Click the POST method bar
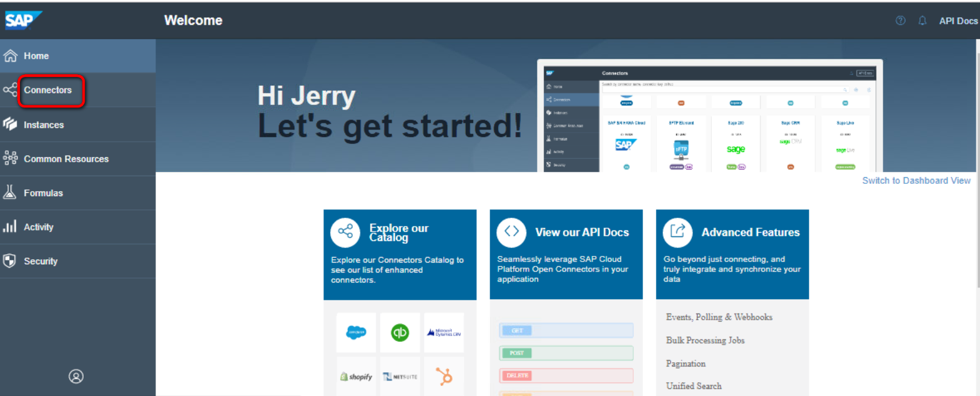The width and height of the screenshot is (980, 396). point(566,353)
